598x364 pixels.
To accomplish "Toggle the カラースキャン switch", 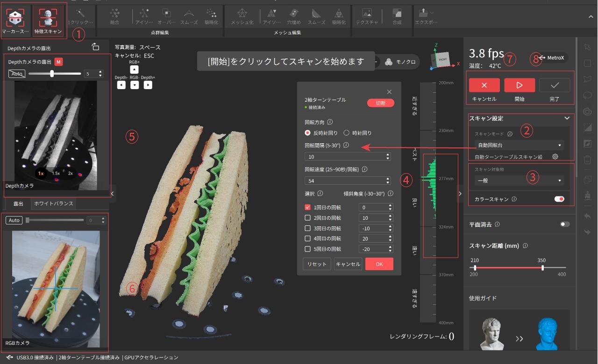I will click(559, 199).
